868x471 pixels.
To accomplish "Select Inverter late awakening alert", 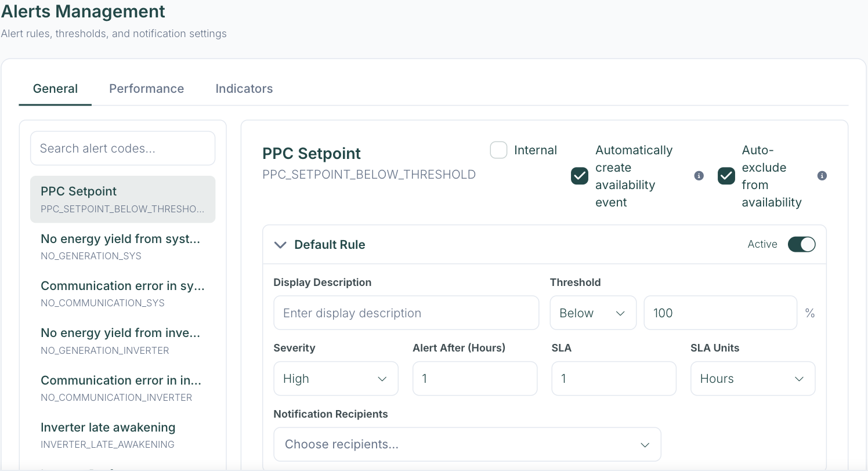I will (x=123, y=435).
